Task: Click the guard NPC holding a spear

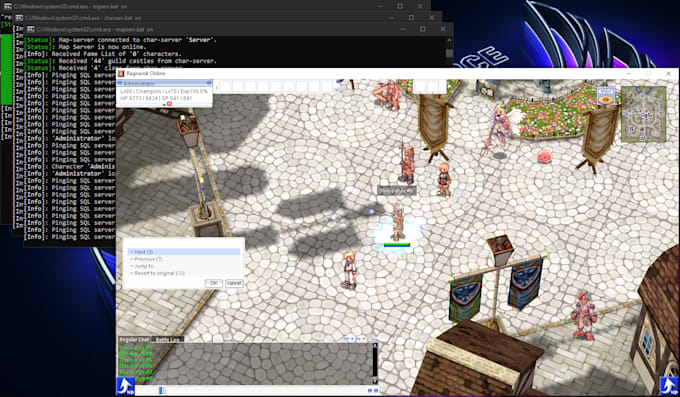Action: click(407, 164)
